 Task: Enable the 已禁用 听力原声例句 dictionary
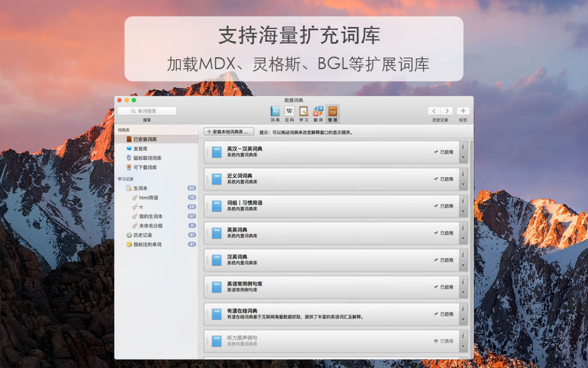point(443,341)
